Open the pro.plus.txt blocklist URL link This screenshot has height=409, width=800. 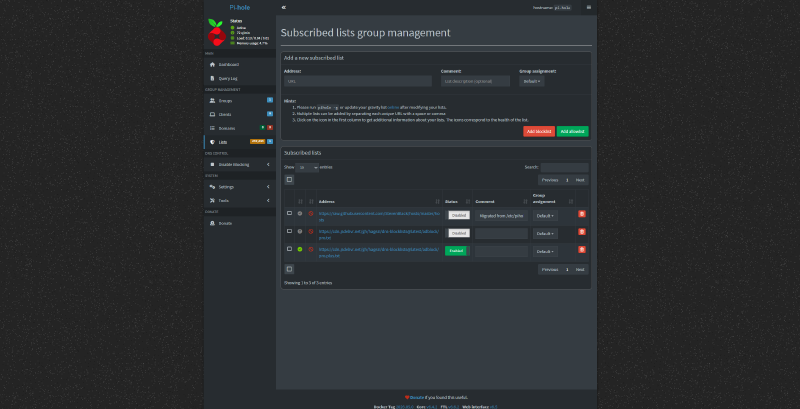tap(379, 252)
